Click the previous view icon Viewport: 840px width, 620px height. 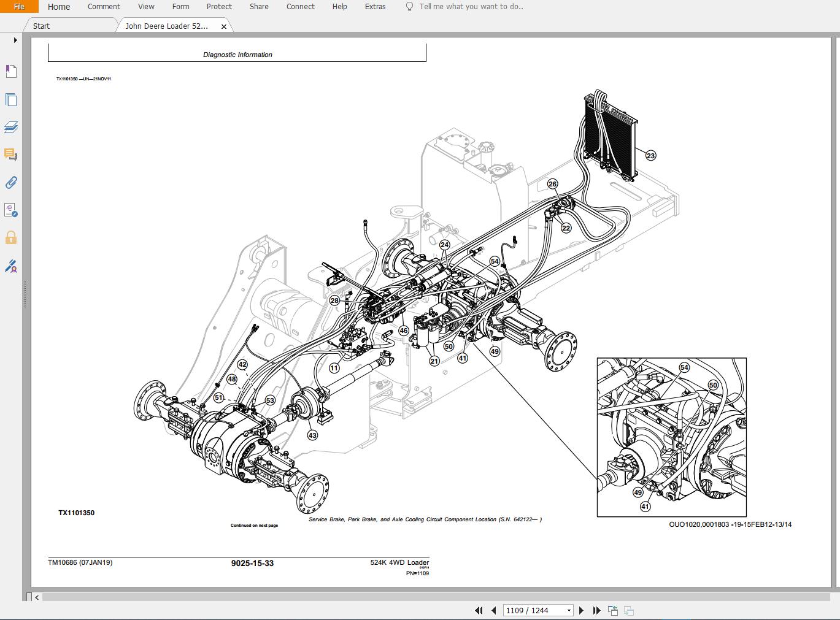point(612,611)
